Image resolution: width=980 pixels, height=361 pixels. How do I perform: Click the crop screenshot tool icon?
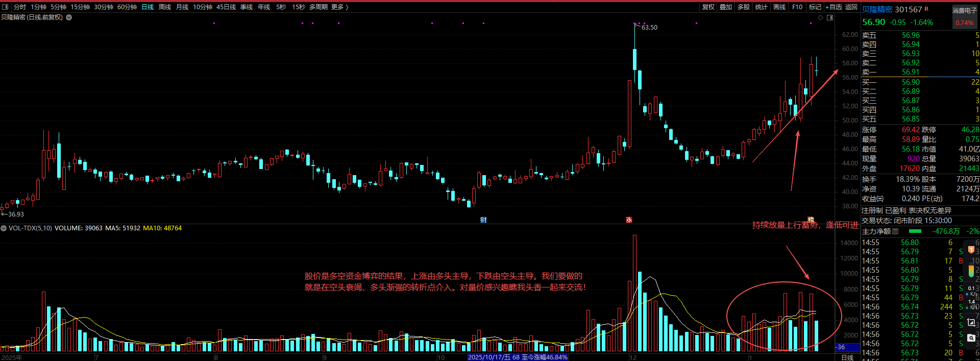coord(971,322)
